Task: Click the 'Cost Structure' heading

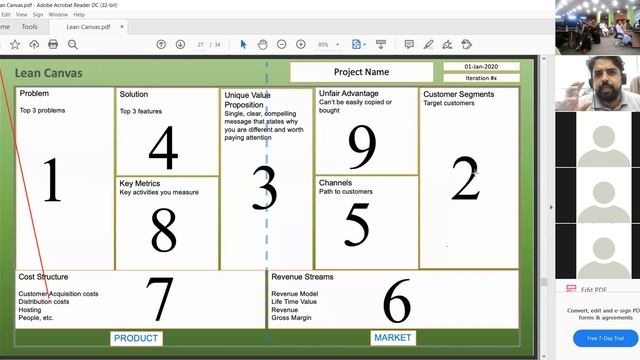Action: (43, 277)
